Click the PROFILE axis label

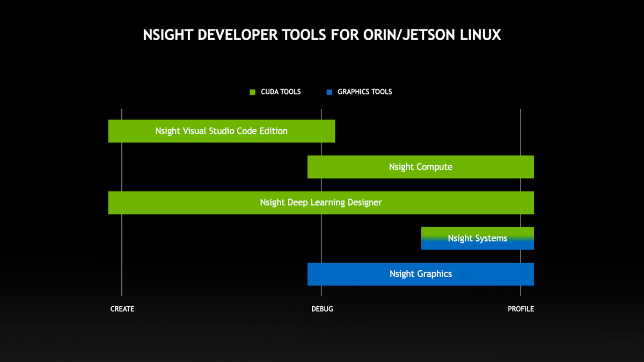[521, 309]
